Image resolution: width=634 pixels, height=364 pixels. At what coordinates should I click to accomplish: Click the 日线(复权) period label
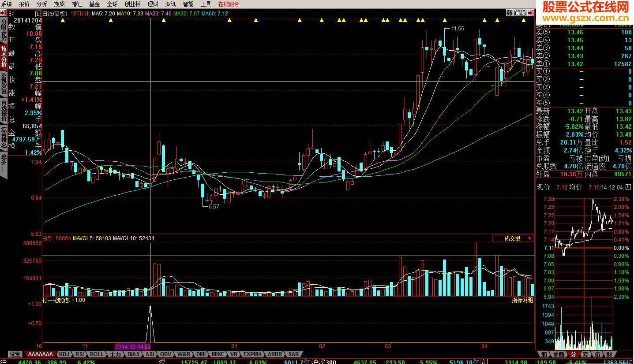point(54,14)
